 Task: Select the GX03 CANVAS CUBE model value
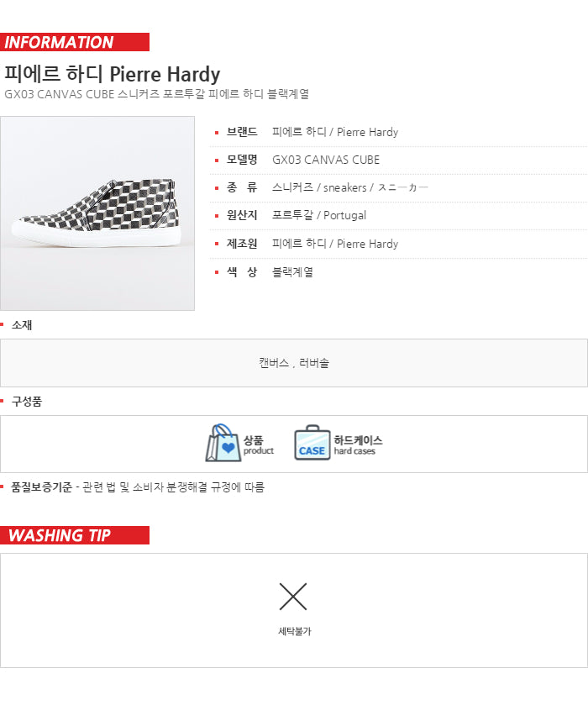click(x=326, y=160)
